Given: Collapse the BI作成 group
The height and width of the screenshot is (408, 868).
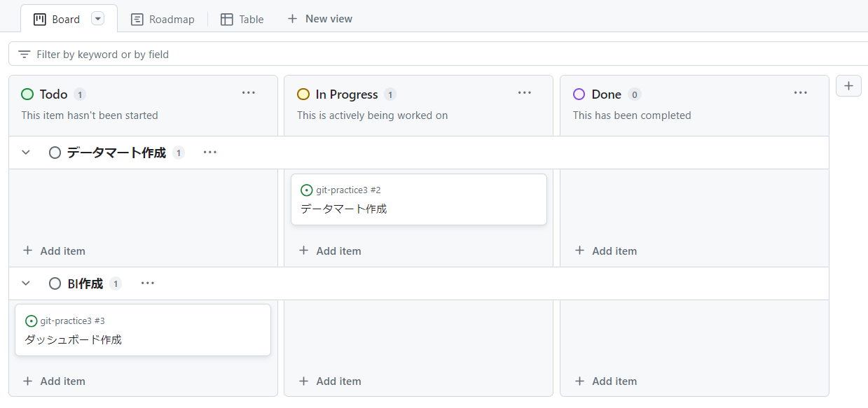Looking at the screenshot, I should coord(26,283).
